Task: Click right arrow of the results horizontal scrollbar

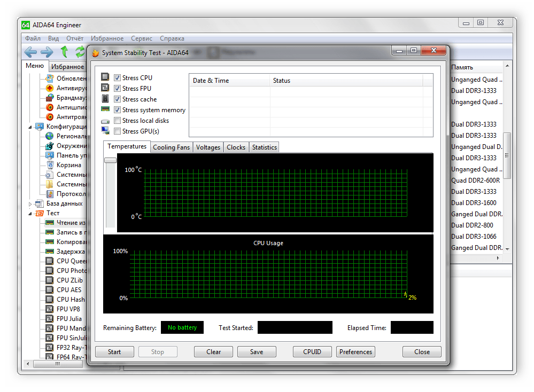Action: [x=498, y=258]
